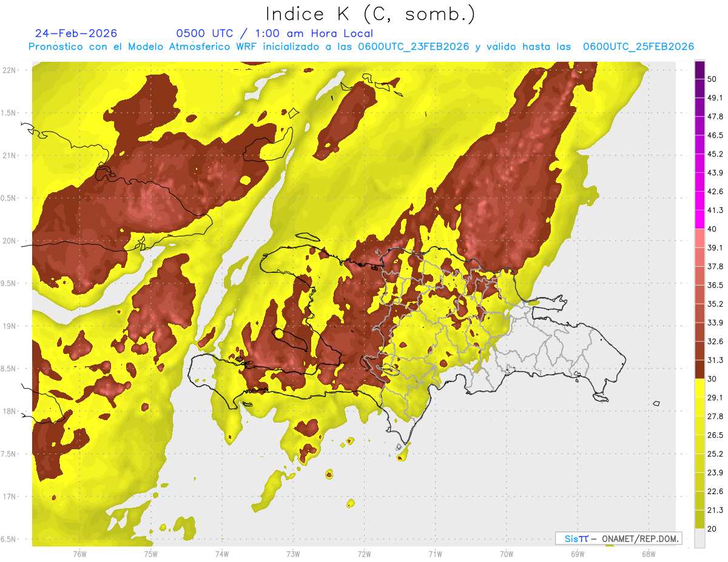Screen dimensions: 728x562
Task: Click the colorbar value '43.9'
Action: [715, 173]
